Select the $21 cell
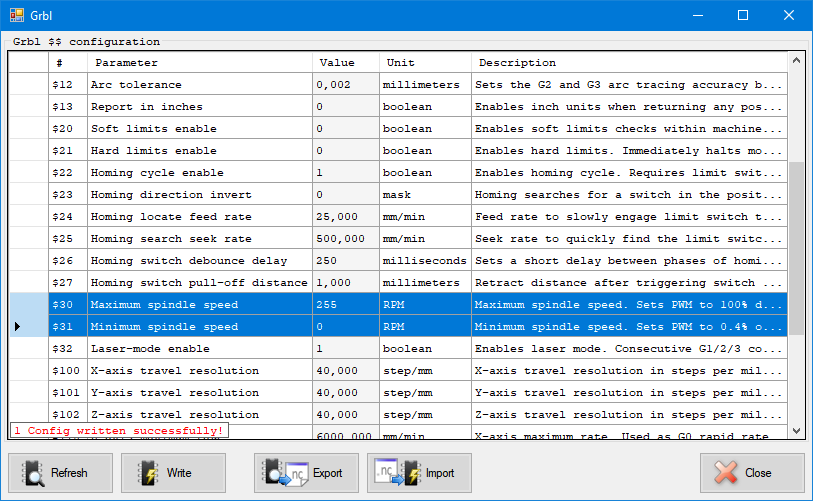This screenshot has width=813, height=501. point(68,150)
